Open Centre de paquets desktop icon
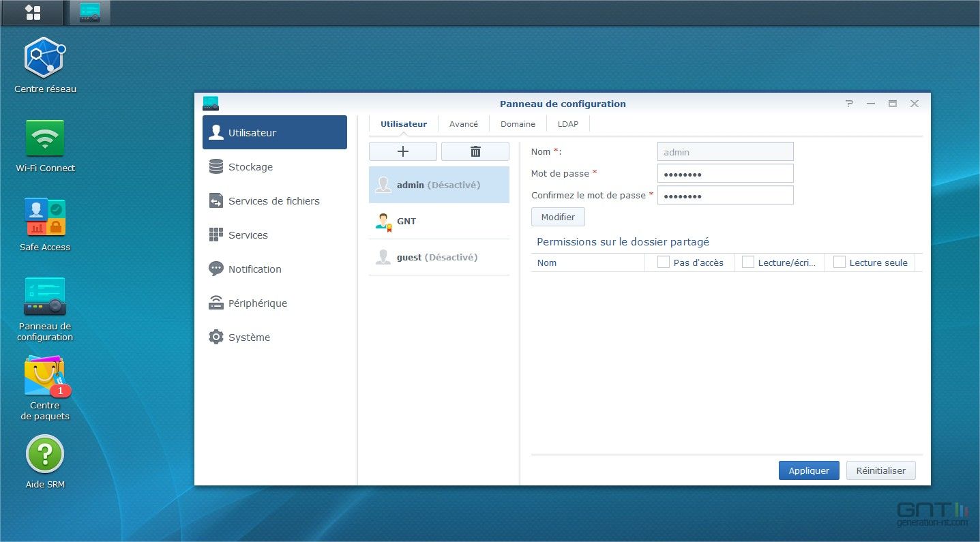The width and height of the screenshot is (980, 542). click(45, 377)
